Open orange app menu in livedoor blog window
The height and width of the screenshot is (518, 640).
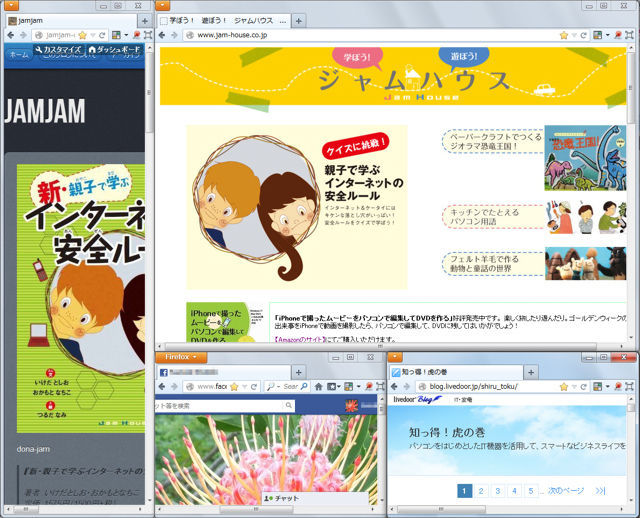[395, 357]
